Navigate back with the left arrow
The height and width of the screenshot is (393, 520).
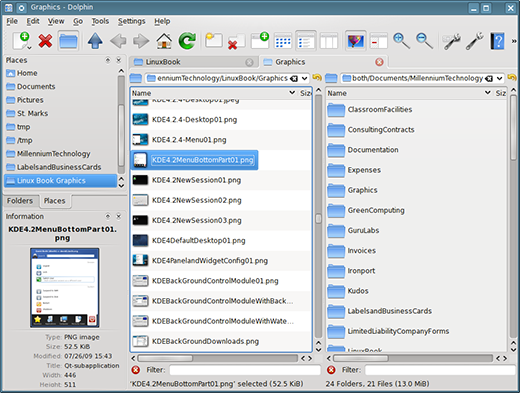[x=118, y=41]
